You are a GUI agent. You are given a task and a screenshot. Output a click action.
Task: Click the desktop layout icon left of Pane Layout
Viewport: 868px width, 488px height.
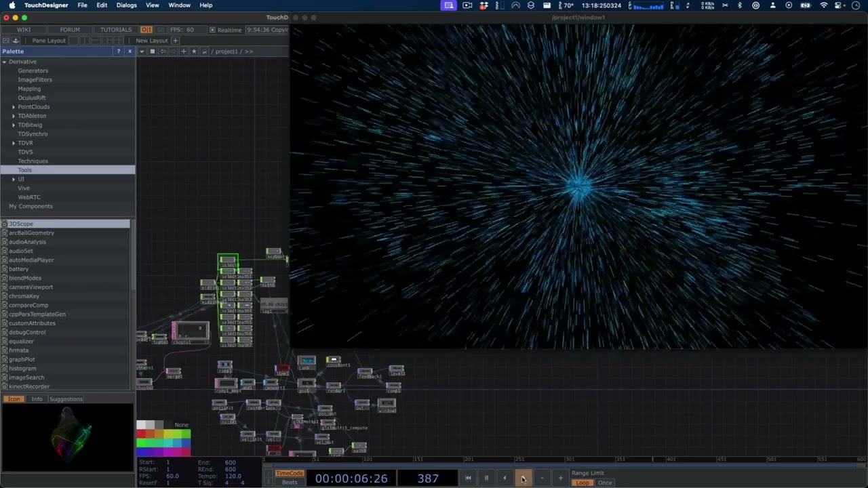pyautogui.click(x=6, y=41)
